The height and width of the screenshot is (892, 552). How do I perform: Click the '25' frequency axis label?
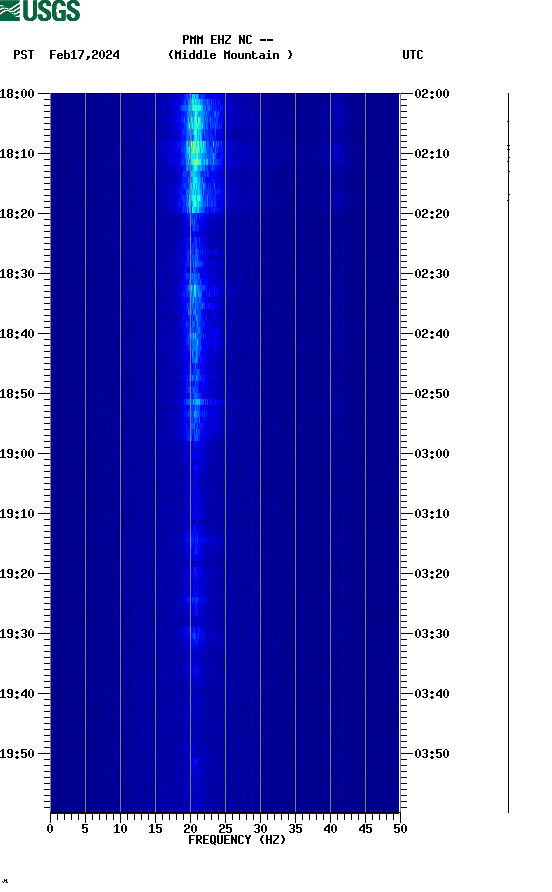[225, 829]
